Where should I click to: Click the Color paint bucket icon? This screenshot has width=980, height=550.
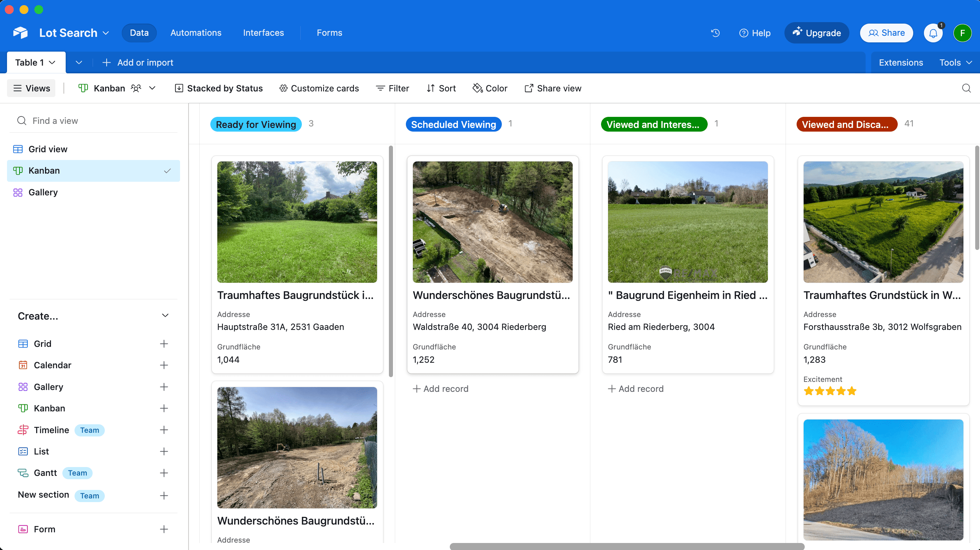[477, 88]
